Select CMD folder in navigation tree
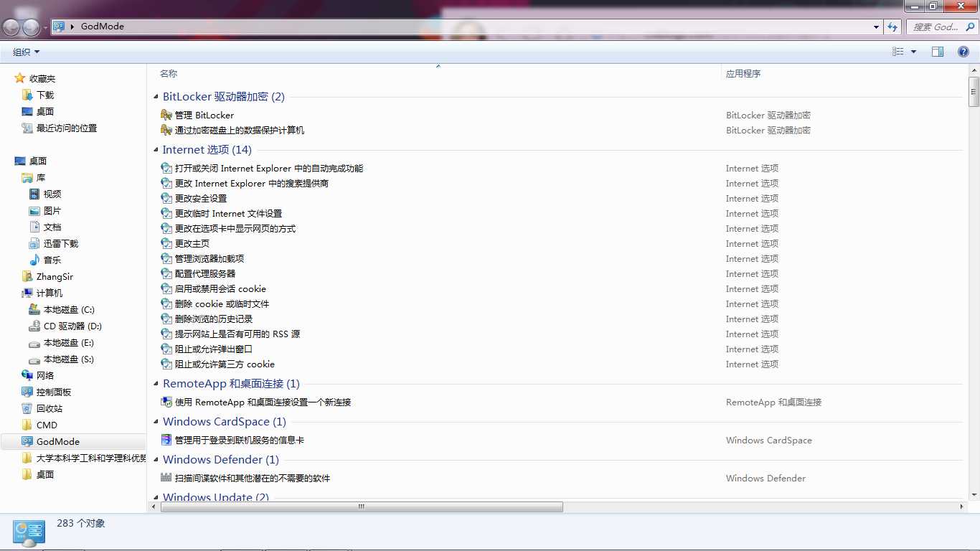The image size is (980, 551). pyautogui.click(x=47, y=425)
